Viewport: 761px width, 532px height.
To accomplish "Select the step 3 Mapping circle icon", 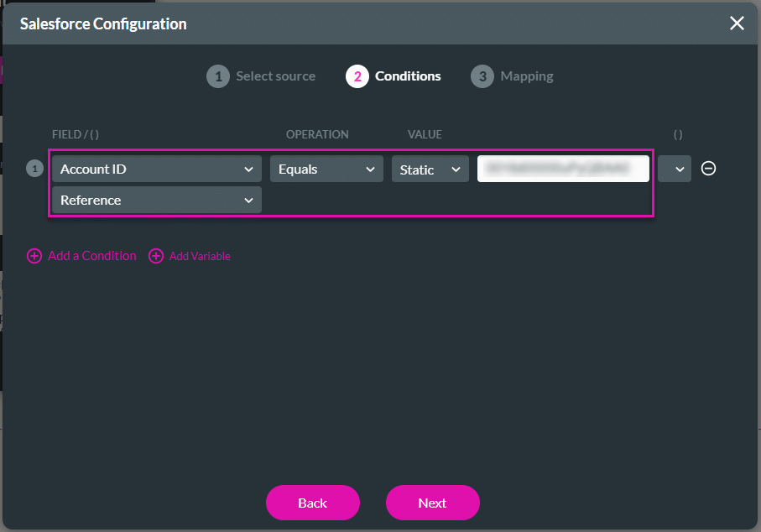I will pos(483,76).
